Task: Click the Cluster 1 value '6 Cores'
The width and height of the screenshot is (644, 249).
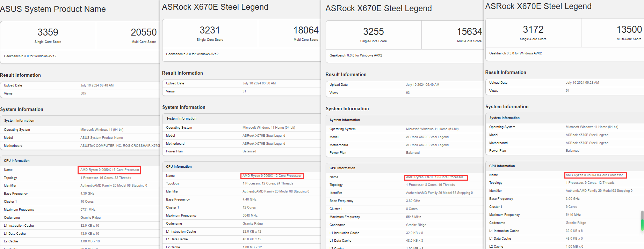Action: (571, 207)
